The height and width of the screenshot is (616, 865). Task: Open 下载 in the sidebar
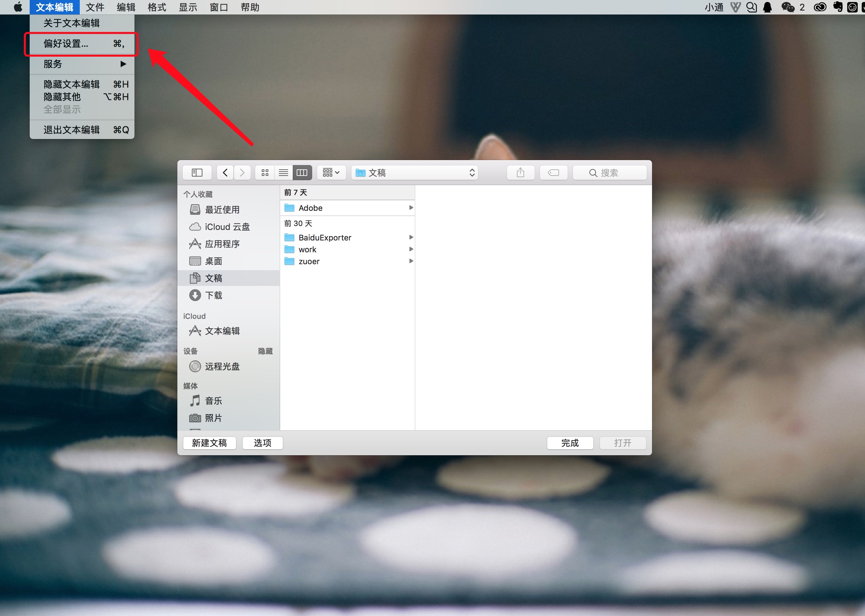pos(228,295)
